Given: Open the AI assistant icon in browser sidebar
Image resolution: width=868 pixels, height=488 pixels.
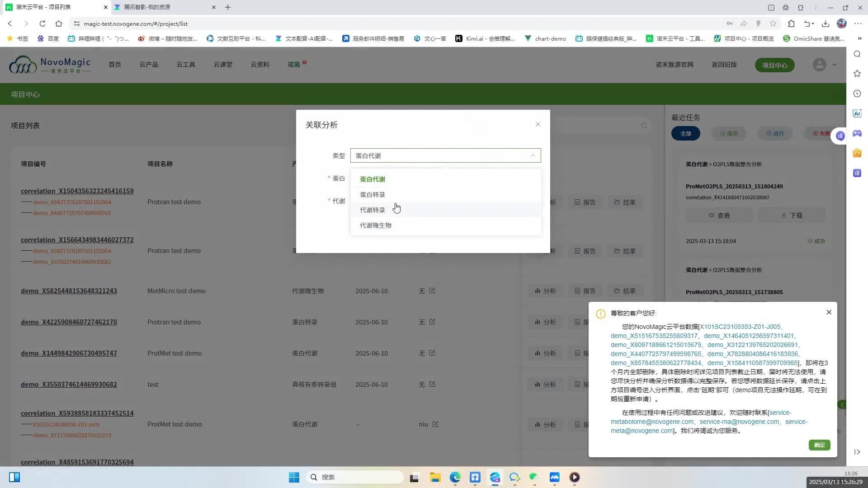Looking at the screenshot, I should (x=857, y=113).
